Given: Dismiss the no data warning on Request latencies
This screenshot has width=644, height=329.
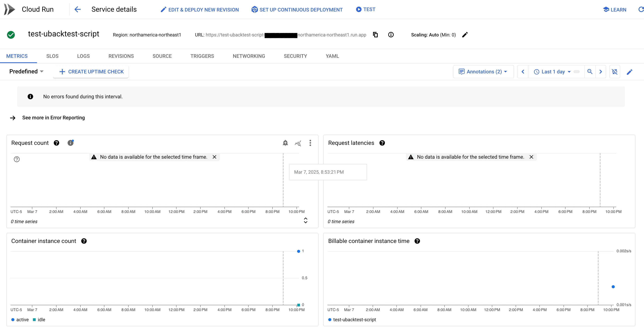Looking at the screenshot, I should coord(531,157).
